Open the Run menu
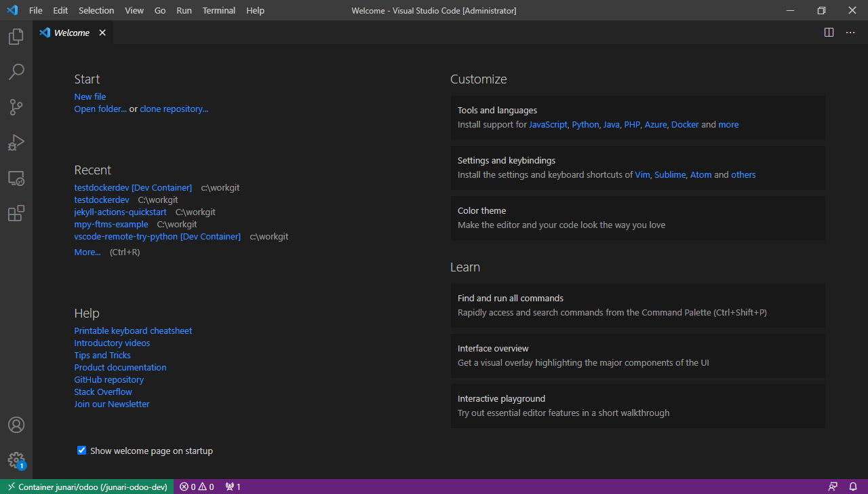The width and height of the screenshot is (868, 494). [184, 10]
